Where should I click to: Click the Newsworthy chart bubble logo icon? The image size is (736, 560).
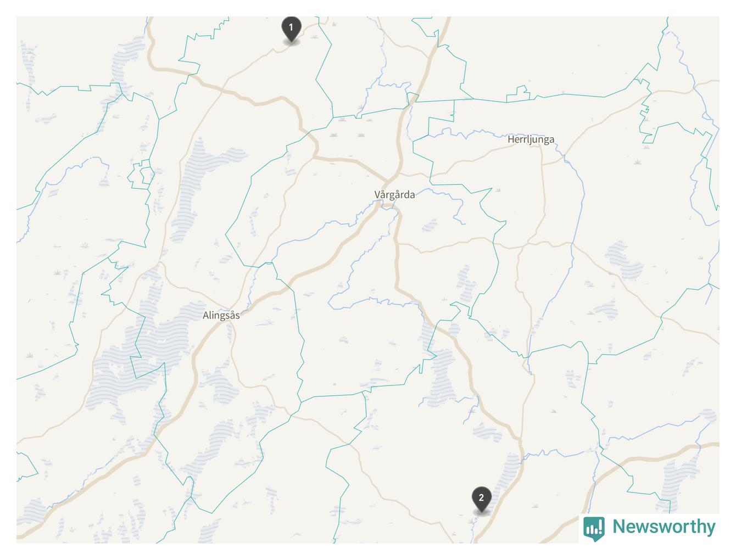594,528
